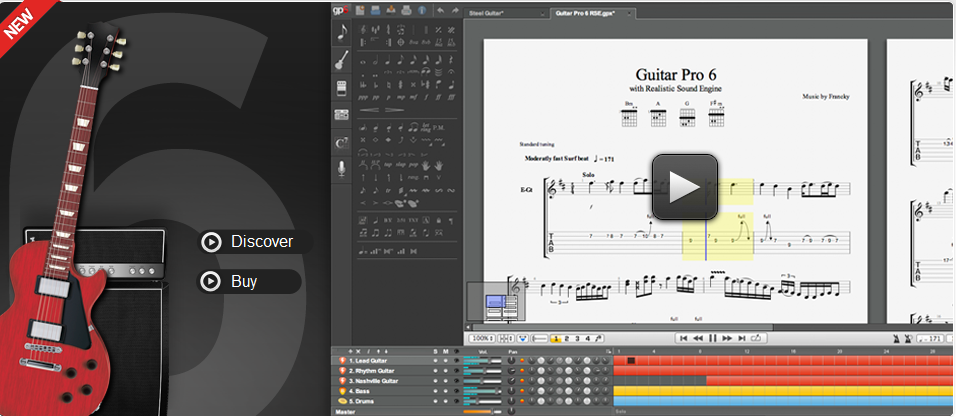Select the eighth note duration

click(x=401, y=60)
